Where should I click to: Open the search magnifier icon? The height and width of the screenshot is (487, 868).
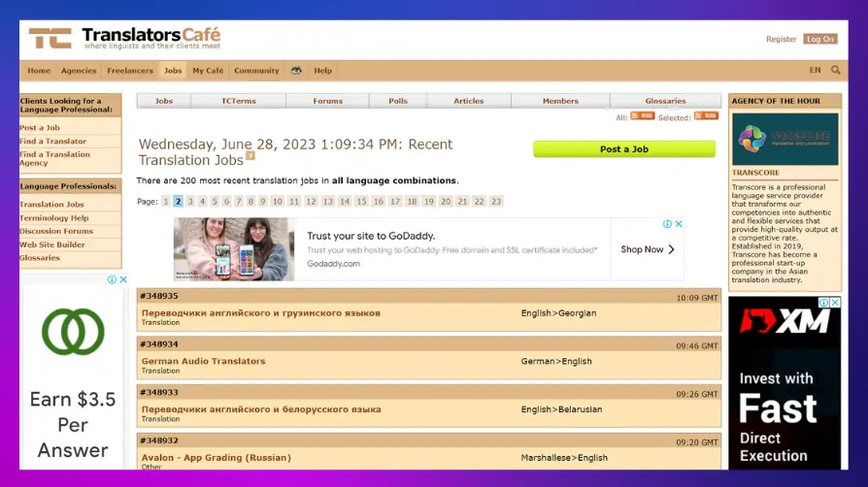pyautogui.click(x=835, y=70)
